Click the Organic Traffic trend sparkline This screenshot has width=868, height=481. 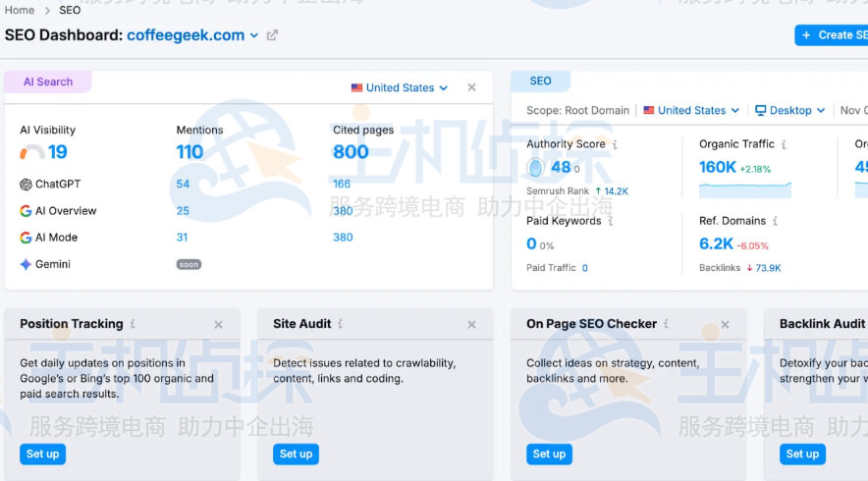(745, 189)
